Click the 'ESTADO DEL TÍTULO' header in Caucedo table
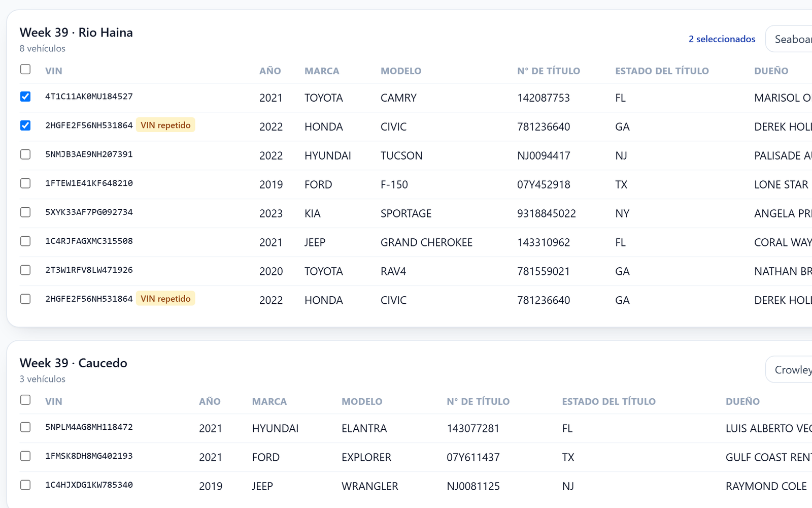812x508 pixels. click(x=608, y=402)
